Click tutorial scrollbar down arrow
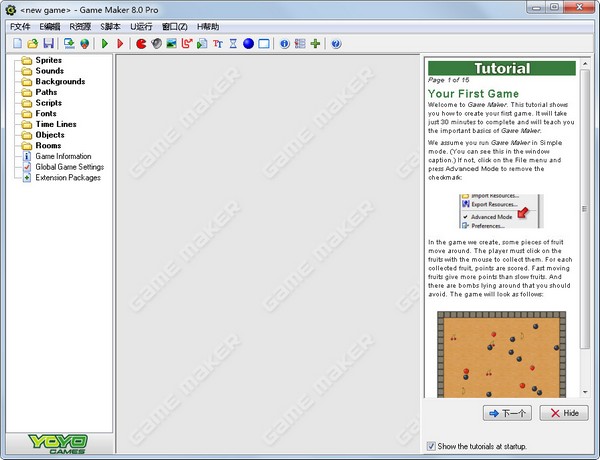Viewport: 600px width, 460px height. 585,392
